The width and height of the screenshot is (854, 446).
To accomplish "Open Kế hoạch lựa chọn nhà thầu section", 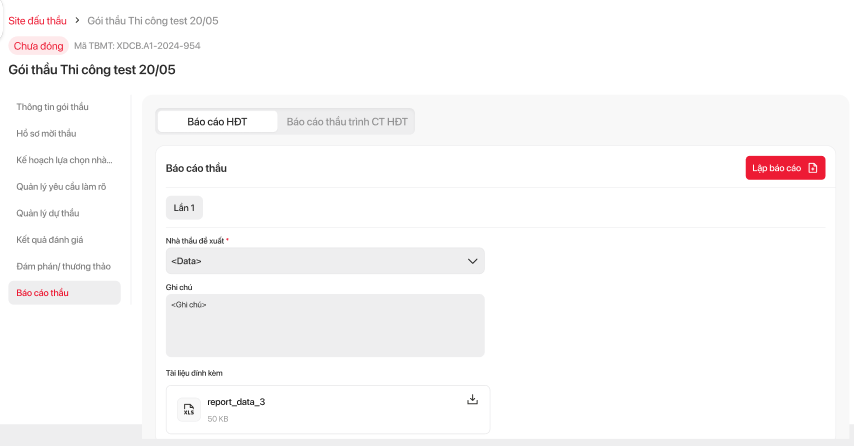I will tap(64, 159).
